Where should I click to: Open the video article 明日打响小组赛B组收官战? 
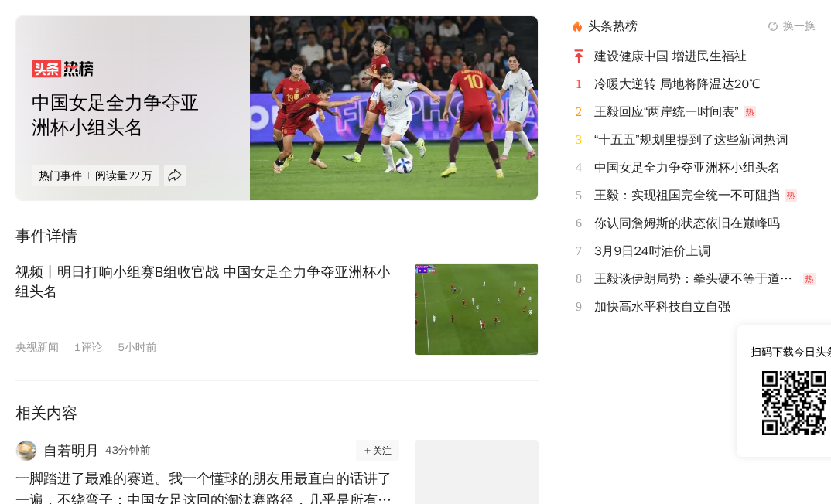pyautogui.click(x=203, y=281)
